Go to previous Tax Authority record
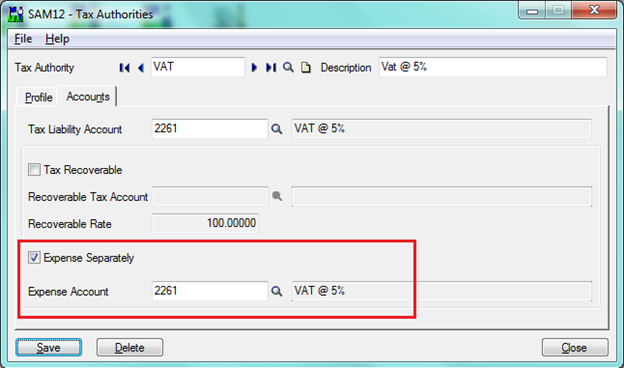Image resolution: width=624 pixels, height=368 pixels. pos(141,68)
